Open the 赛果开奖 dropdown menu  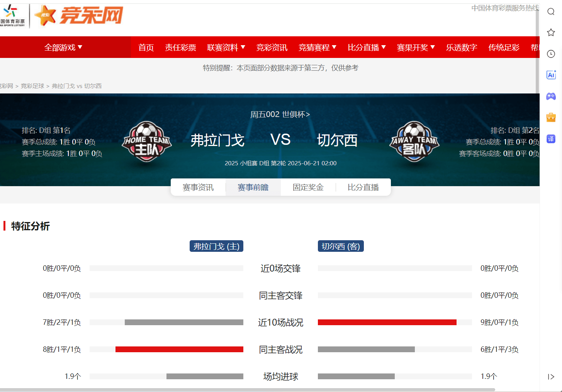(x=416, y=48)
